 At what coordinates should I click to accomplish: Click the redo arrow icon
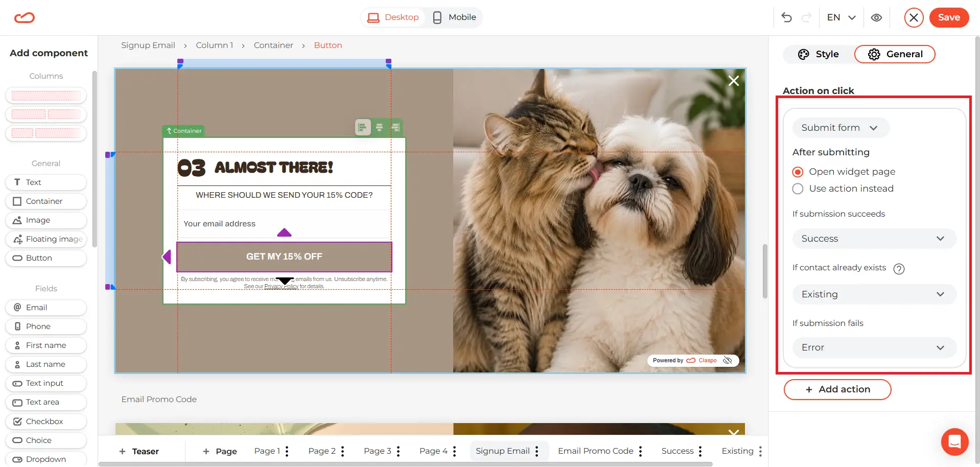point(807,17)
